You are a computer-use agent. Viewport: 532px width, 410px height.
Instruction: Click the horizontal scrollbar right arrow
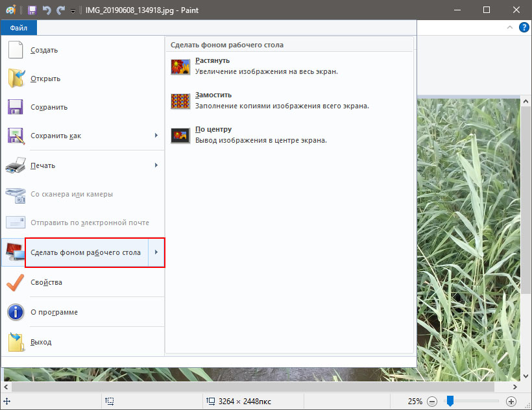[515, 387]
